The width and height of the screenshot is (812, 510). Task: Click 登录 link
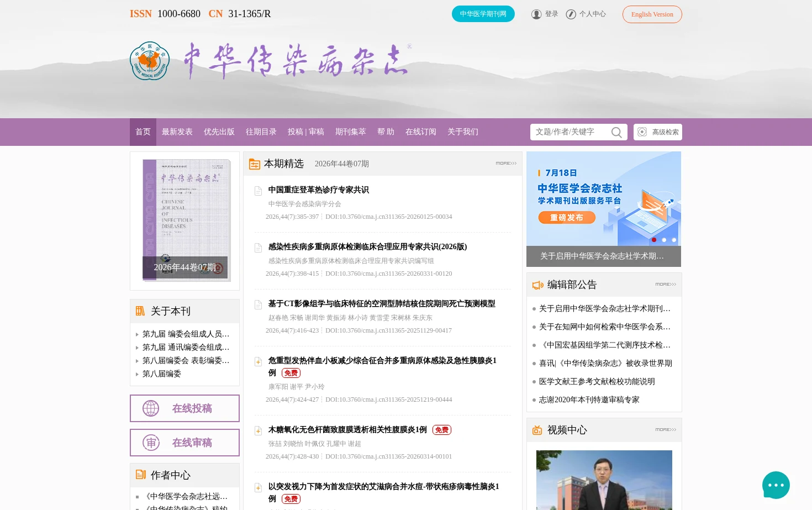[552, 14]
